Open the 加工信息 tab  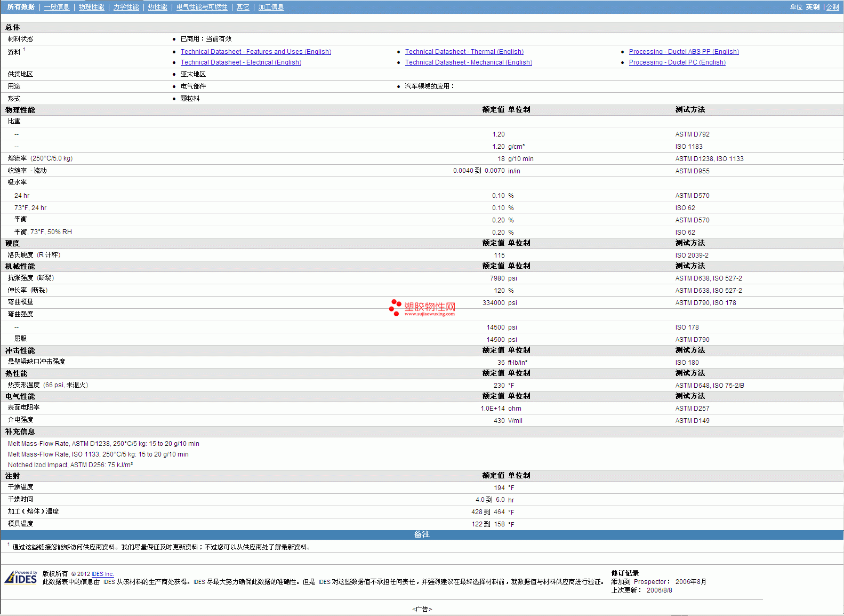(271, 7)
